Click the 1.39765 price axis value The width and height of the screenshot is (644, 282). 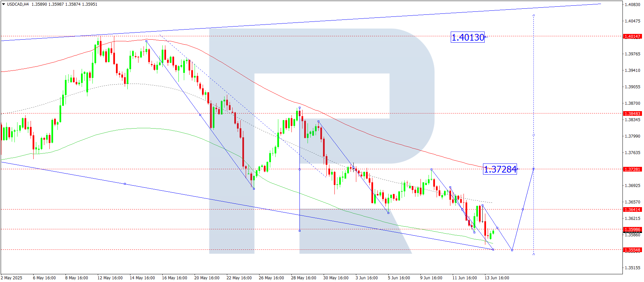click(632, 54)
